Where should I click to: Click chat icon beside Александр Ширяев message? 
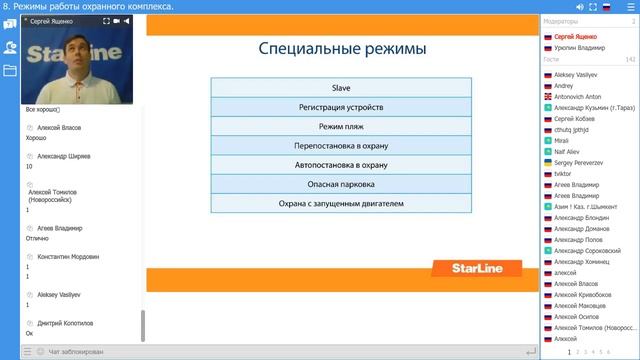29,156
